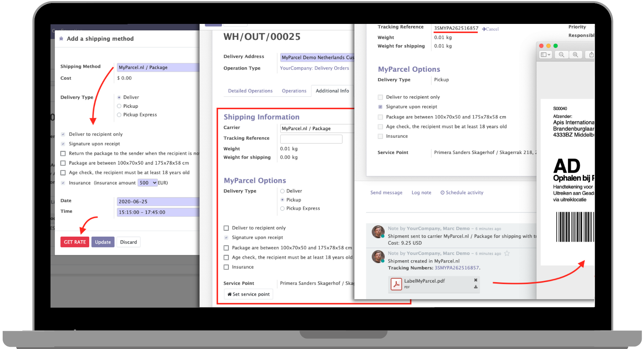Toggle Signature upon receipt in right panel
This screenshot has width=644, height=349.
pos(380,107)
